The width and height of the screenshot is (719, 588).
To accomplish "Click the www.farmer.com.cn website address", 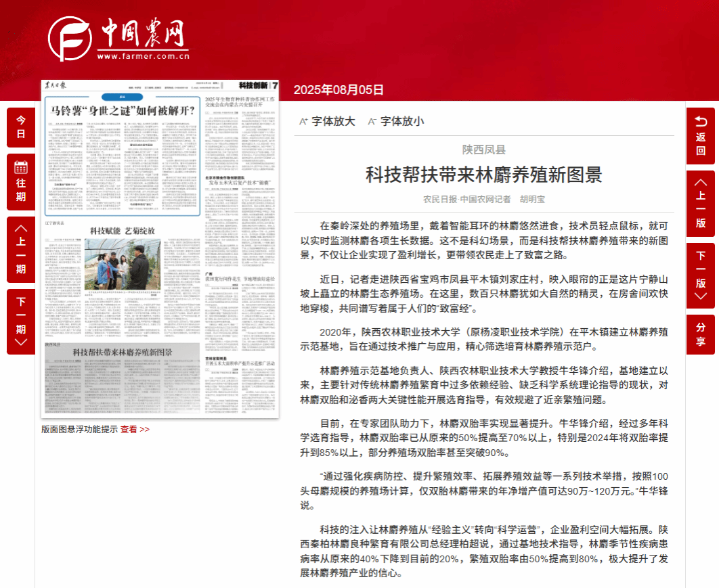I will (142, 55).
